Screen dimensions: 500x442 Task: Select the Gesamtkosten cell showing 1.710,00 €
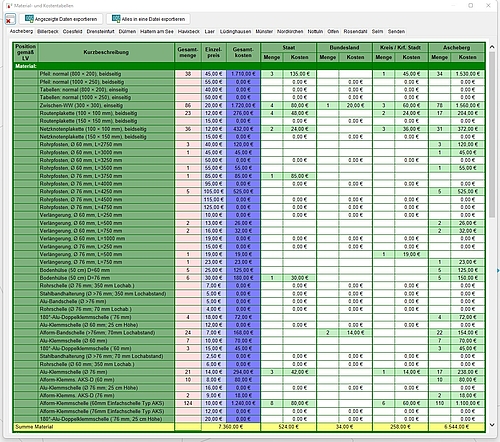point(243,74)
